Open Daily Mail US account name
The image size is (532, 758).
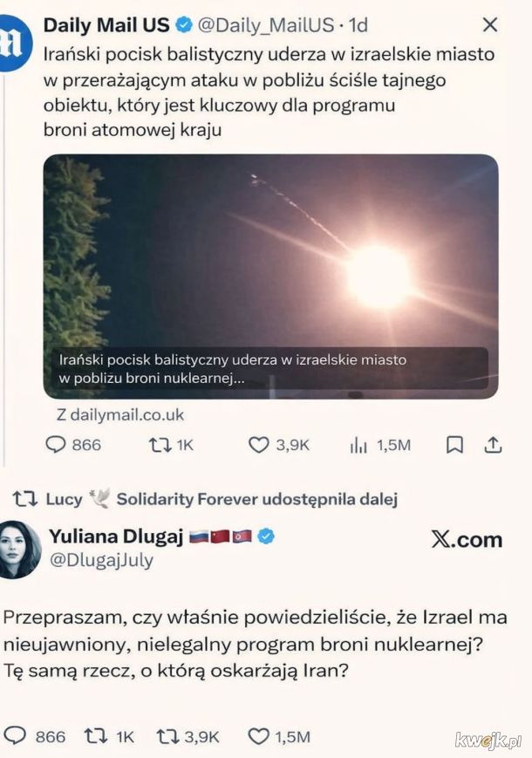click(106, 24)
